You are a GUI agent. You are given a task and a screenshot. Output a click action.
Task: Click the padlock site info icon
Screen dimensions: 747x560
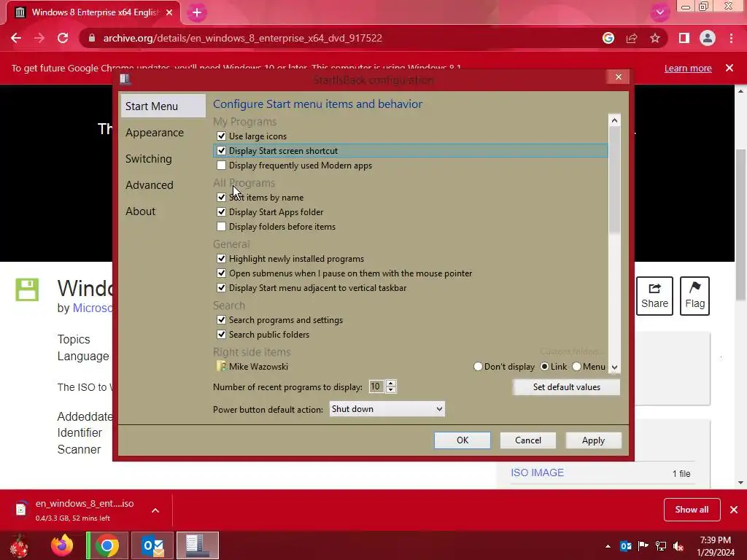coord(92,38)
